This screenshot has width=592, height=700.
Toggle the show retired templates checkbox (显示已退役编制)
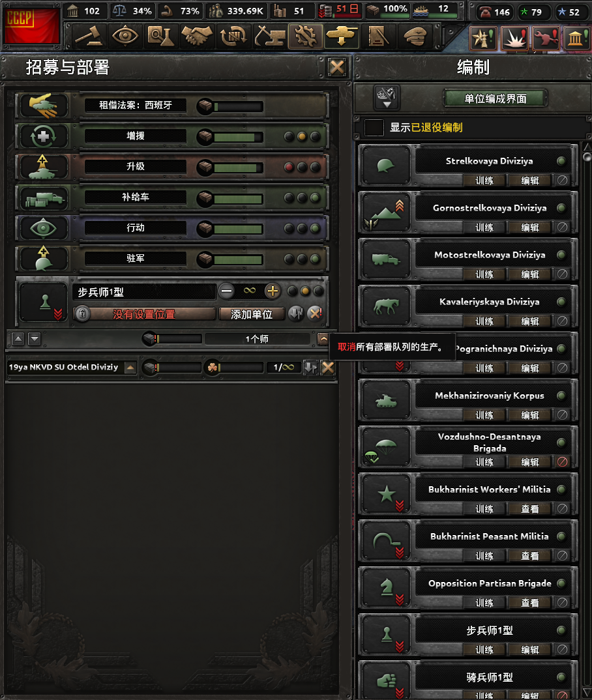coord(374,128)
